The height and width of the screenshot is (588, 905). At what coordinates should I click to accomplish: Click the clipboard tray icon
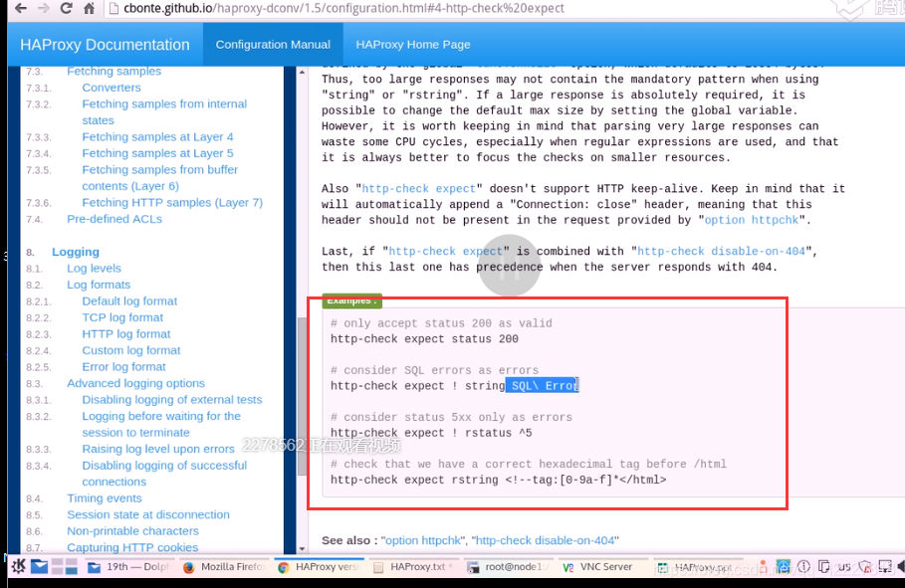pyautogui.click(x=824, y=567)
